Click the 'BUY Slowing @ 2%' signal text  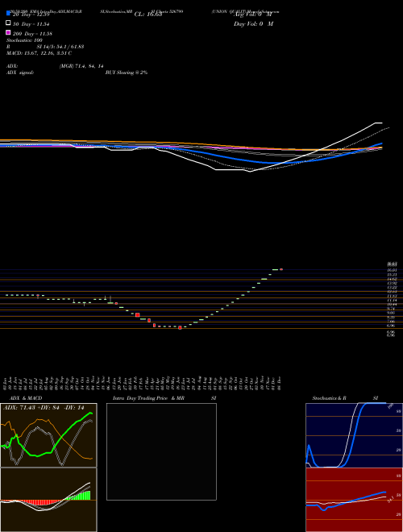(x=127, y=73)
